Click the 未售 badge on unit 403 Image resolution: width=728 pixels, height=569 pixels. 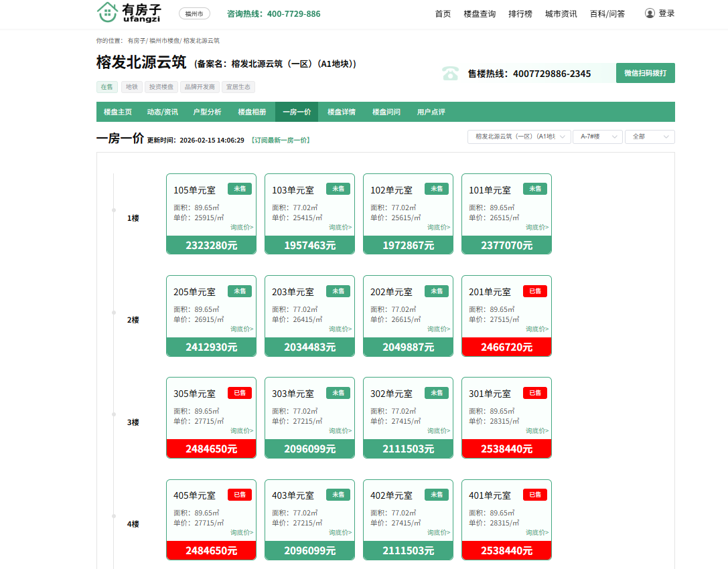coord(338,495)
